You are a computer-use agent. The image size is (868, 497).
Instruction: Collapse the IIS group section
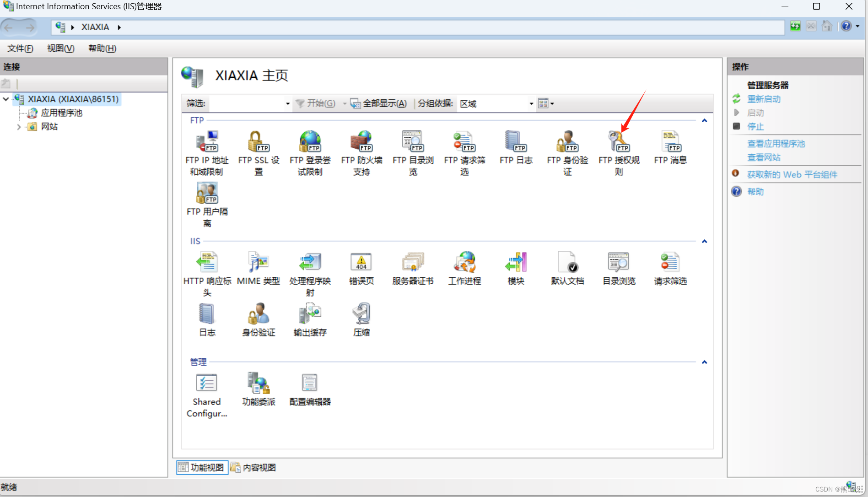coord(704,241)
